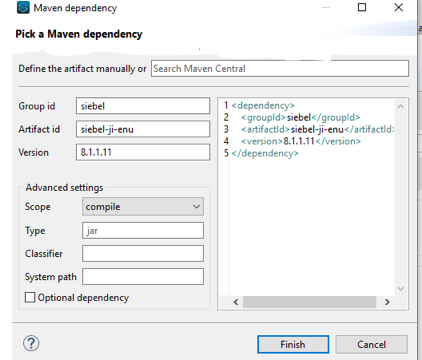Click the Artifact id label

[x=39, y=129]
